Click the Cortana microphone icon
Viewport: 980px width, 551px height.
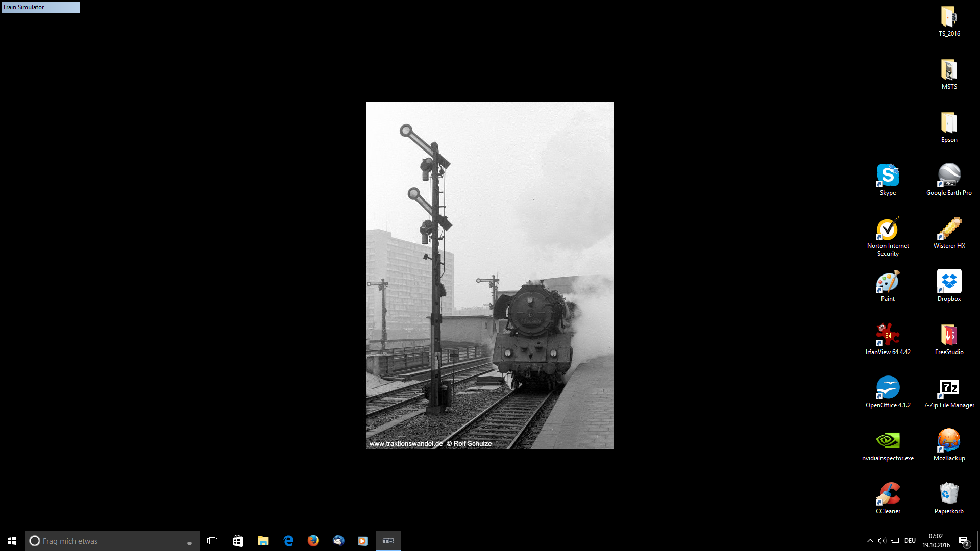pyautogui.click(x=189, y=541)
